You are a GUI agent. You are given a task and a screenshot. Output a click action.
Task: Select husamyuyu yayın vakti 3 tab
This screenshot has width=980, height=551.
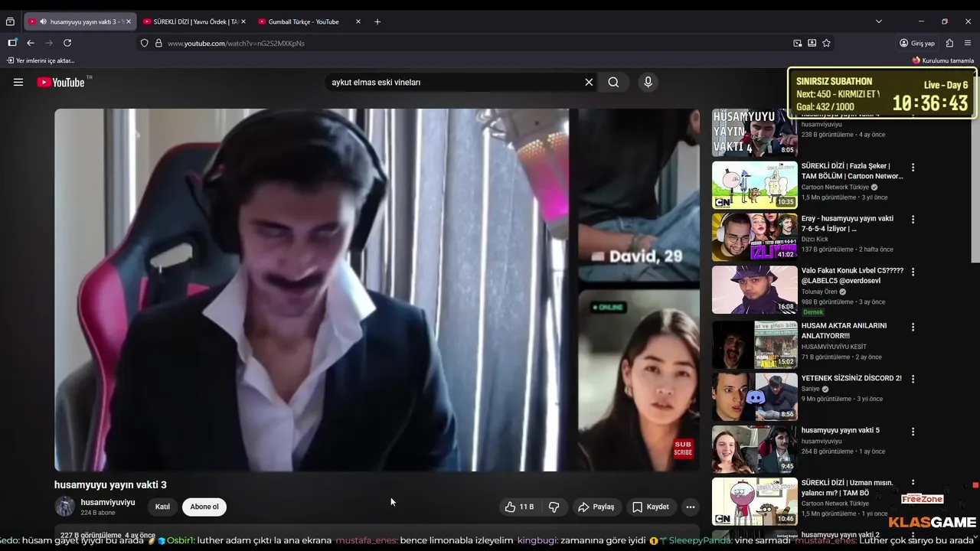coord(82,21)
